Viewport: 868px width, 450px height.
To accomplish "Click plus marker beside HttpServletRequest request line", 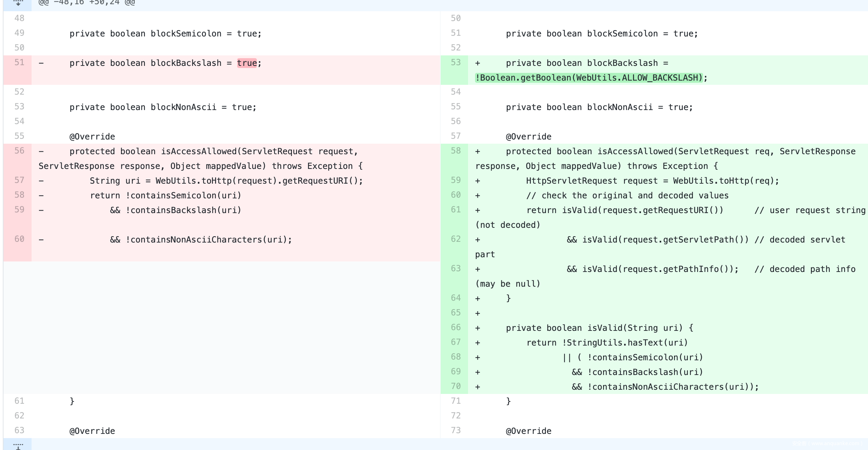I will [x=478, y=181].
